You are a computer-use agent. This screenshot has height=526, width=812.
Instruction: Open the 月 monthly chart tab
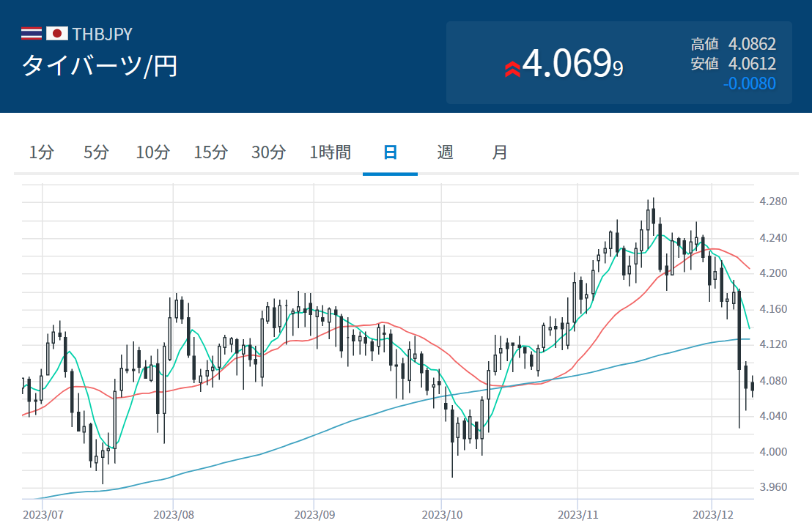(499, 152)
